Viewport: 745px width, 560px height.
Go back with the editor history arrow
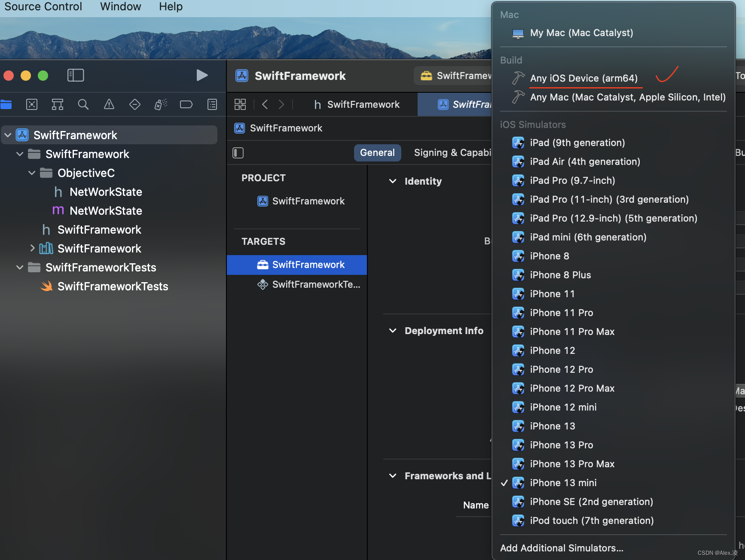[265, 104]
